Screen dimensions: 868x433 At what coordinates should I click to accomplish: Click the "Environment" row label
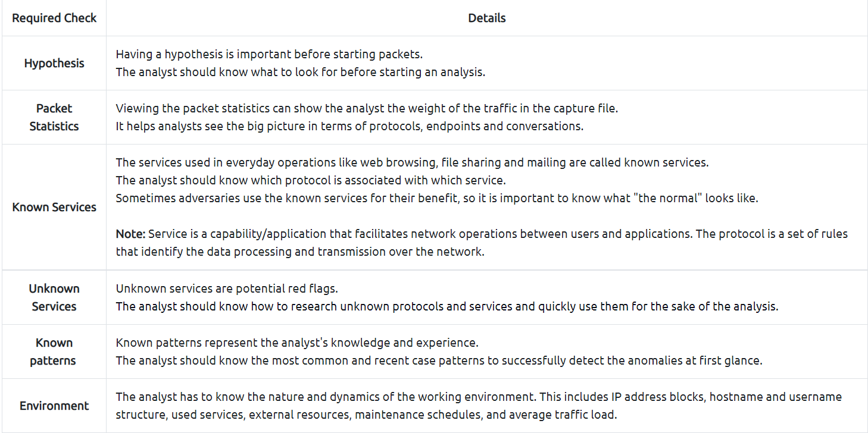54,406
